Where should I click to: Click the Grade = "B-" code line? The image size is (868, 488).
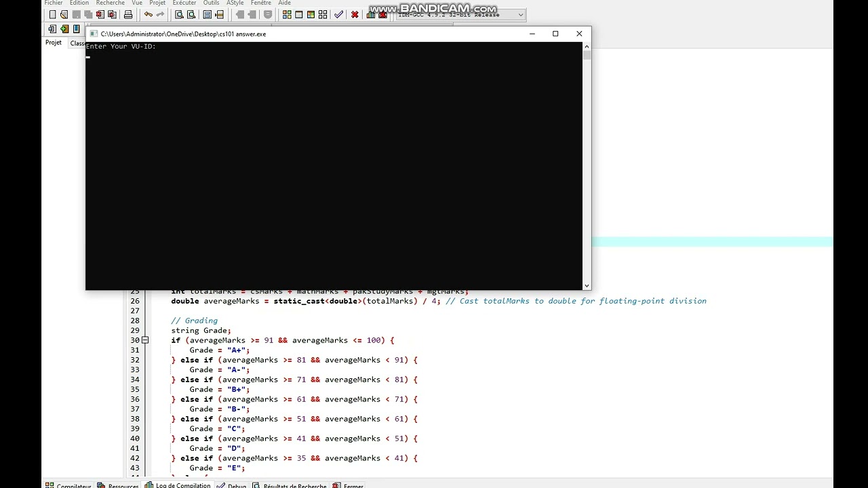point(220,409)
